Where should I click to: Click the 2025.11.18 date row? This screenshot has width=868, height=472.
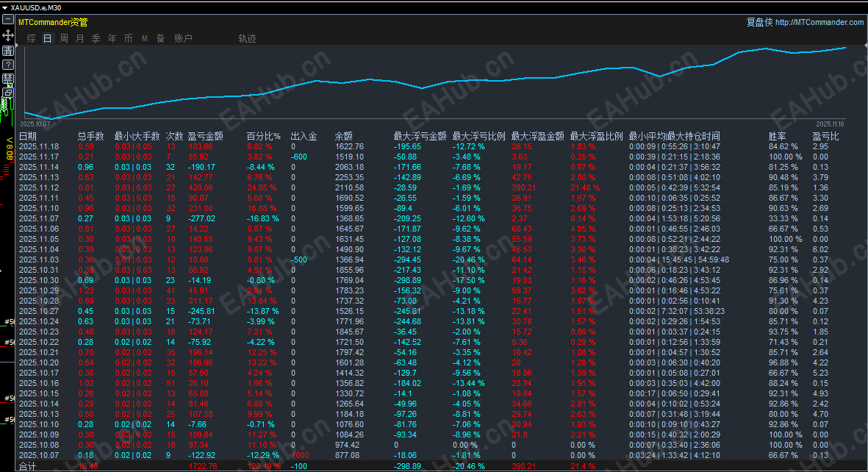click(x=39, y=147)
